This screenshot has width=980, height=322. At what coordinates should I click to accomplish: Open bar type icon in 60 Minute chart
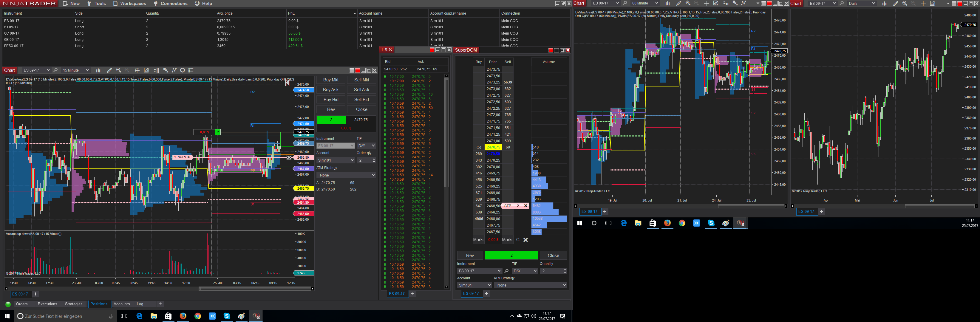pos(667,3)
